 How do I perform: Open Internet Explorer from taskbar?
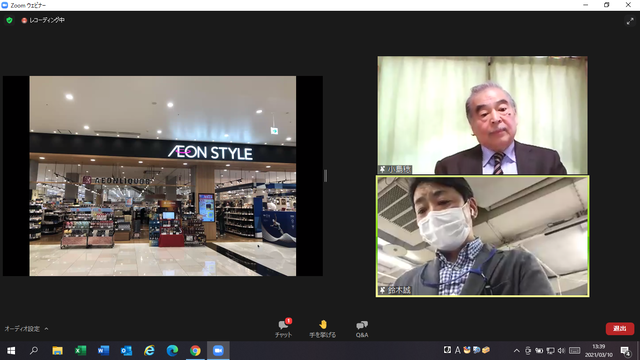click(149, 351)
